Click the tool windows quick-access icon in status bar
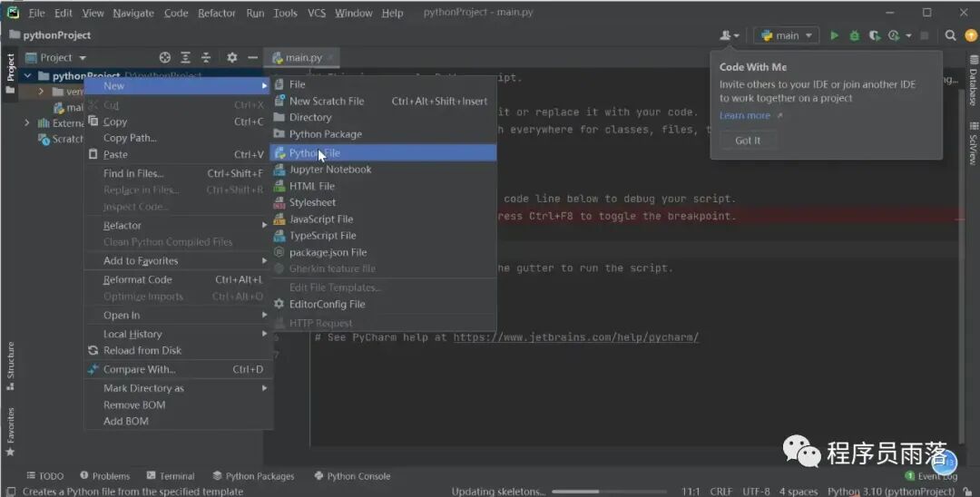 coord(10,492)
